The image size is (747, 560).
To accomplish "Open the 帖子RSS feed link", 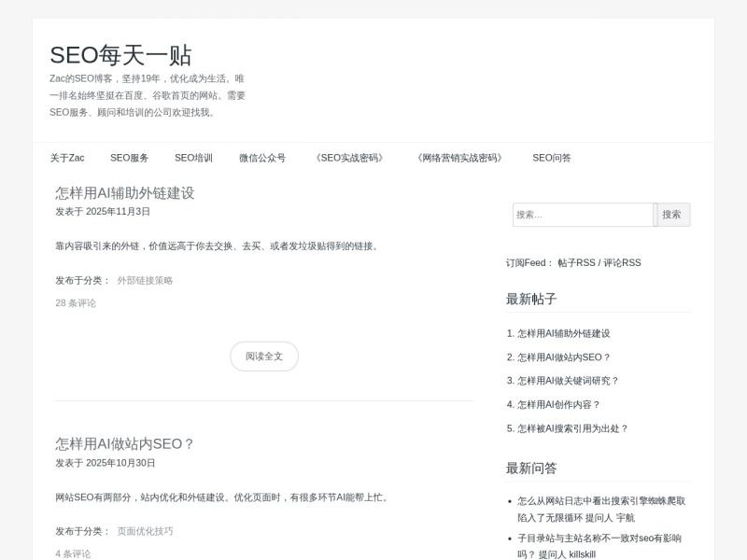I will [x=576, y=263].
